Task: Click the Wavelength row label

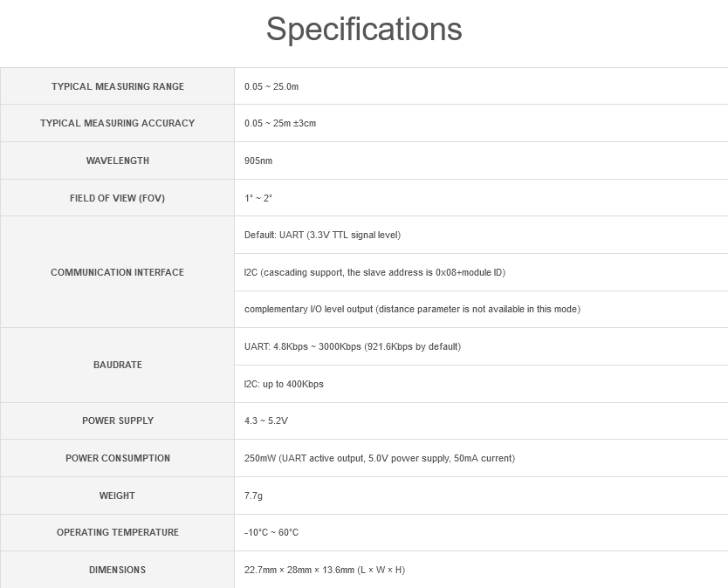Action: (118, 161)
